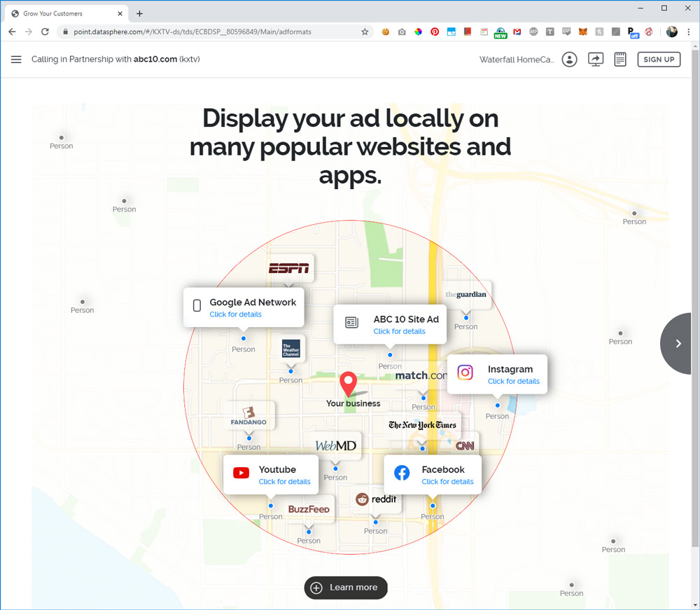Click the Instagram logo icon
The image size is (700, 610).
click(x=465, y=373)
